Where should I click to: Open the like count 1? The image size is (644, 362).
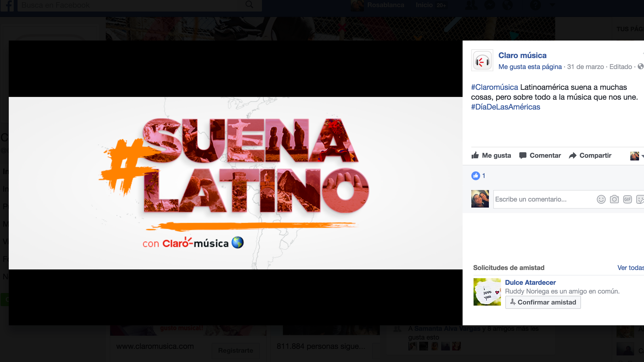(x=484, y=176)
